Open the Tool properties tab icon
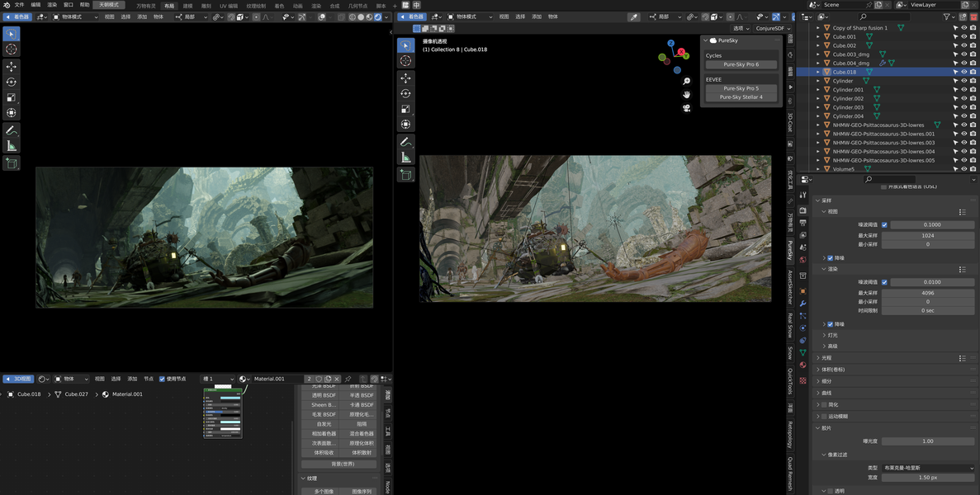Screen dimensions: 980x495 click(803, 195)
